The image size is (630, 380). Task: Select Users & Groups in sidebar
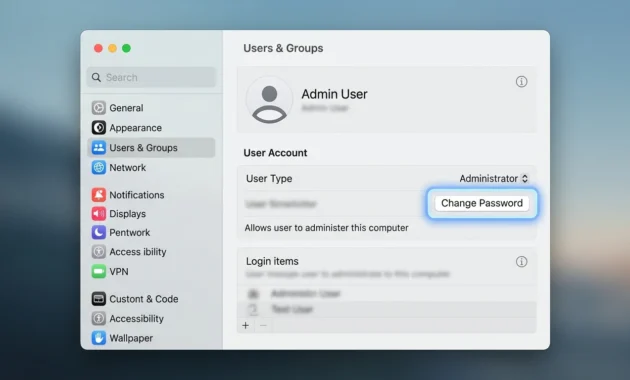(151, 147)
